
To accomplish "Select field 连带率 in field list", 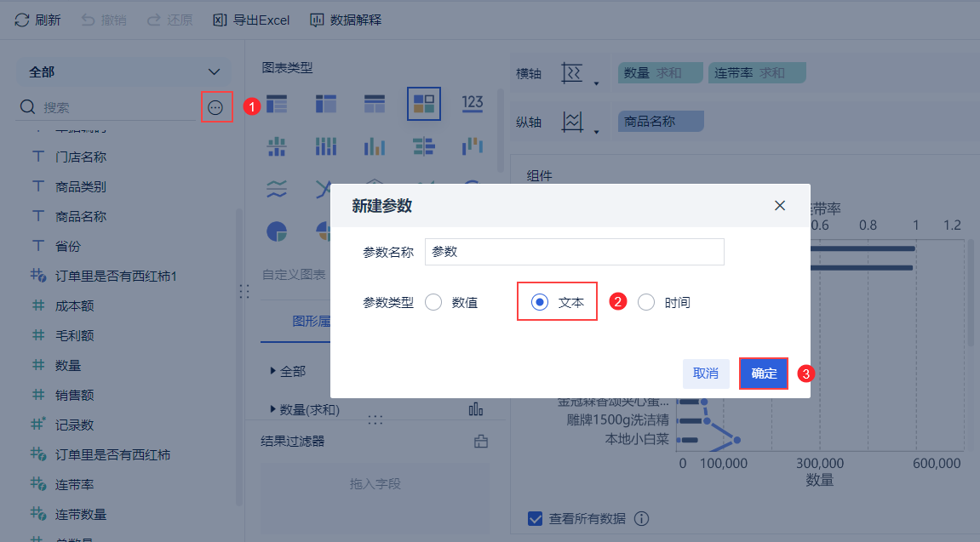I will pyautogui.click(x=74, y=484).
